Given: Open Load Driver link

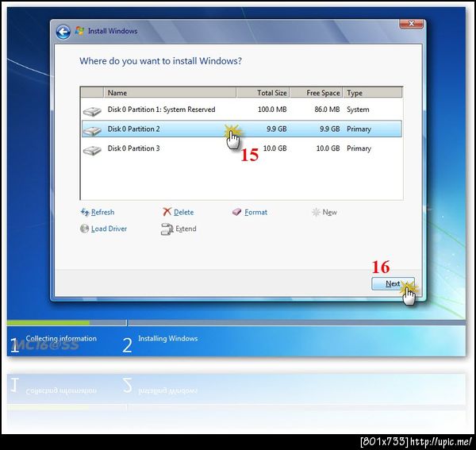Looking at the screenshot, I should [x=109, y=229].
